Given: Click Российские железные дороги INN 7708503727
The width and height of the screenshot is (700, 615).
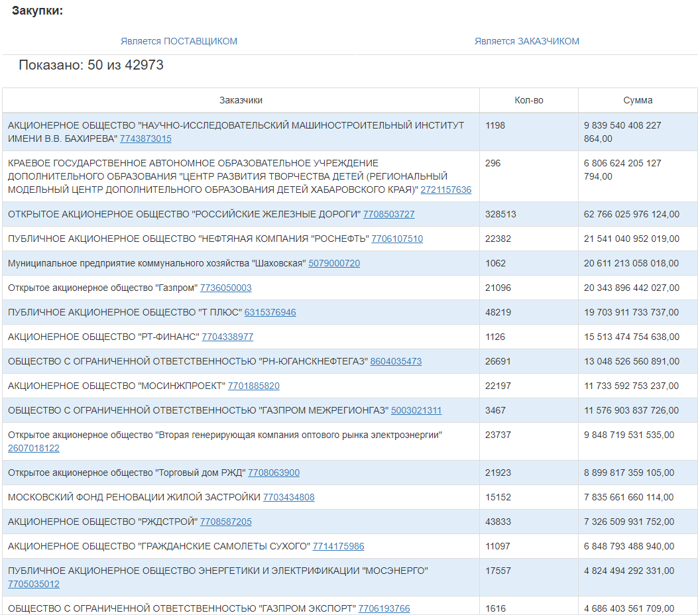Looking at the screenshot, I should (388, 215).
